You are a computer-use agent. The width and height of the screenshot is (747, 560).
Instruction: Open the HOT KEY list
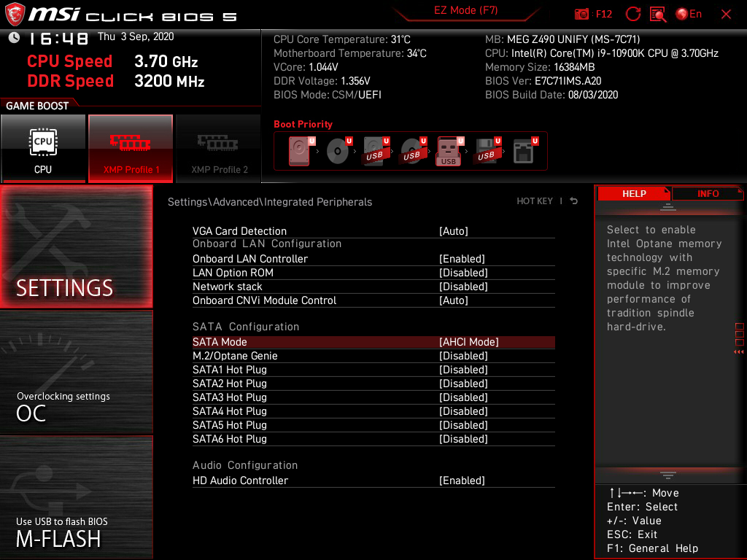coord(535,201)
